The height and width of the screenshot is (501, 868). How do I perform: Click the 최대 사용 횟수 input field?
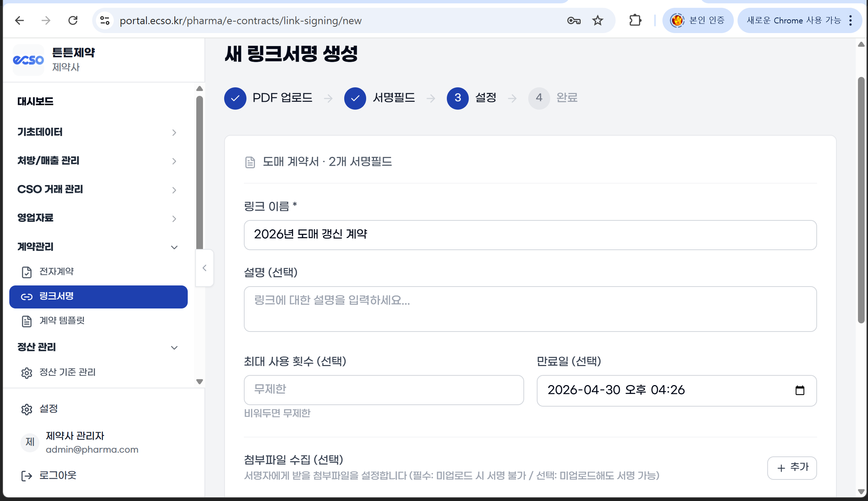[x=384, y=390]
